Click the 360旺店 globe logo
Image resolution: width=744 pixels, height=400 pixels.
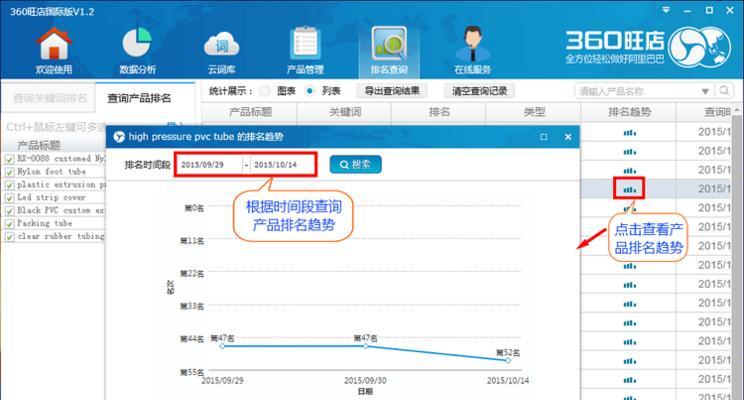pos(700,47)
